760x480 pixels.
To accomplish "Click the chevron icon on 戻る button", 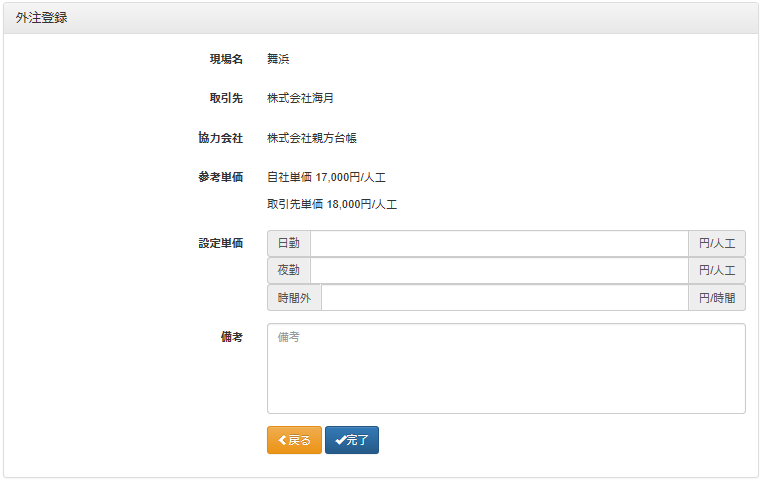I will point(283,440).
